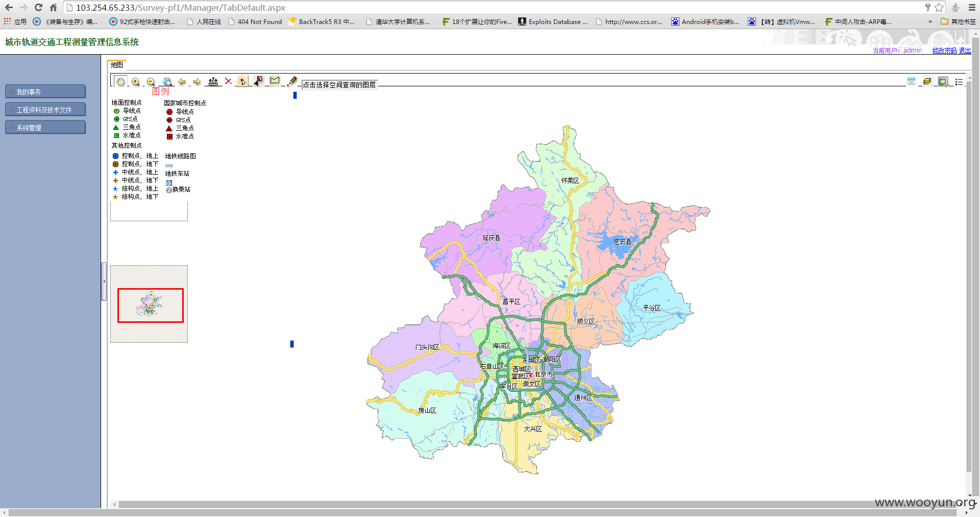Viewport: 980px width, 517px height.
Task: Select the Zoom In magnifier tool
Action: click(x=136, y=82)
